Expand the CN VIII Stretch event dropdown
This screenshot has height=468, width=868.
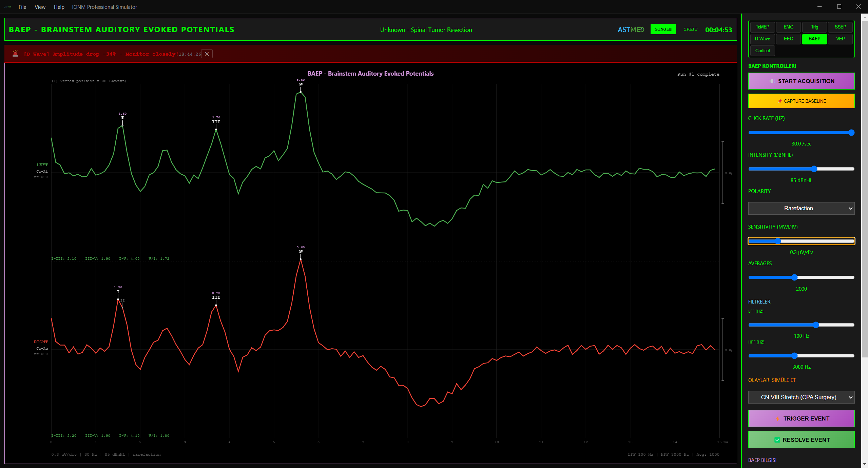(801, 397)
